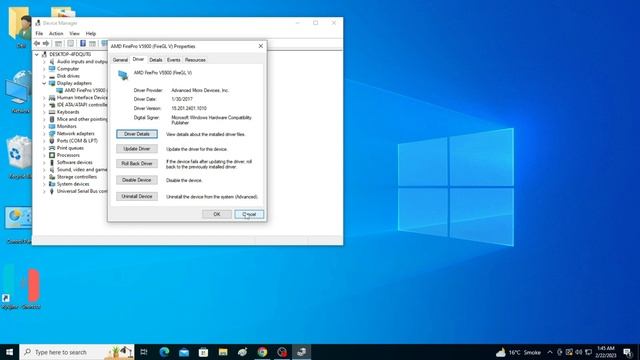Click the Print queues printer icon

click(x=52, y=148)
